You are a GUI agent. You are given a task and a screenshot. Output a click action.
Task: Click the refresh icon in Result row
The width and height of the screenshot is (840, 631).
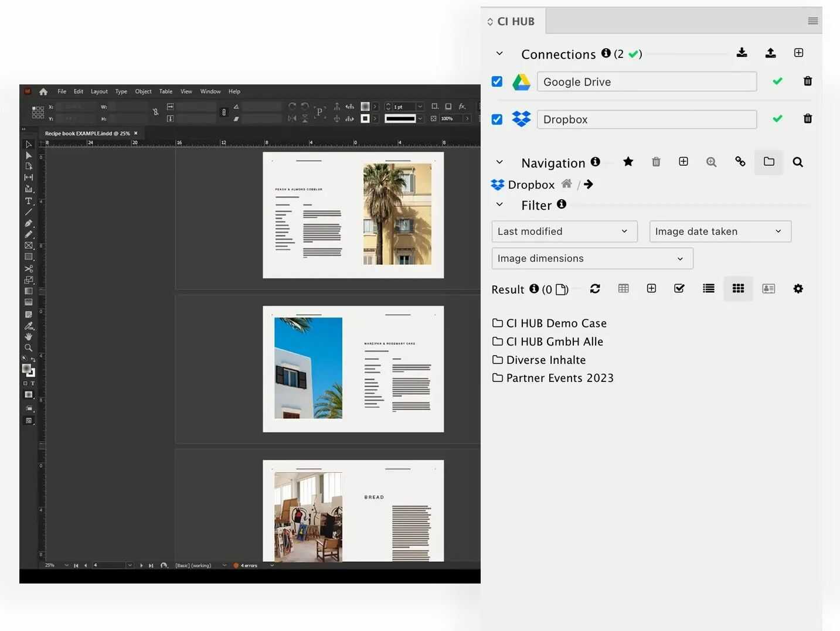tap(594, 289)
